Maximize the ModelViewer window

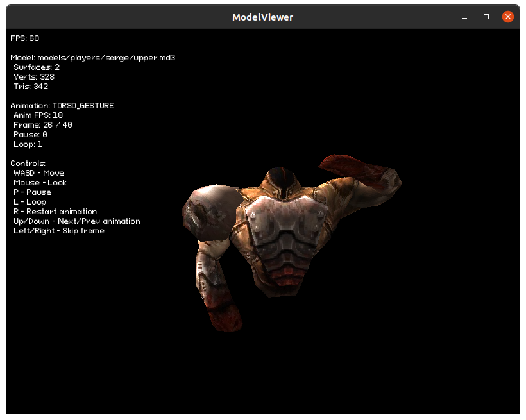click(x=486, y=17)
